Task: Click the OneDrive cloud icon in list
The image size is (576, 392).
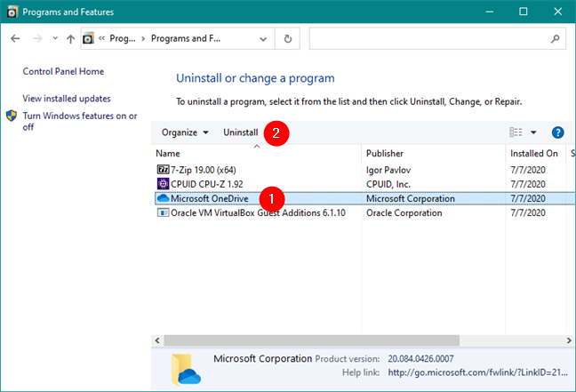Action: (163, 198)
